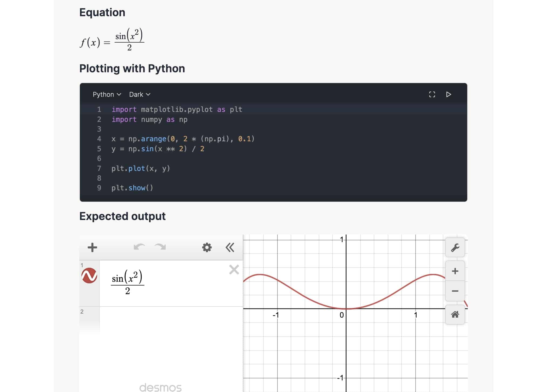
Task: Click the plt.show() code line
Action: pos(132,188)
